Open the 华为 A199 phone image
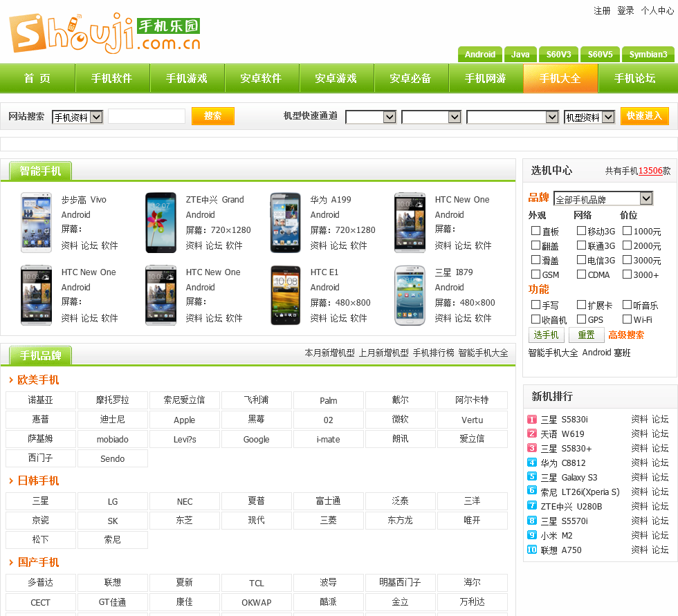 coord(285,223)
